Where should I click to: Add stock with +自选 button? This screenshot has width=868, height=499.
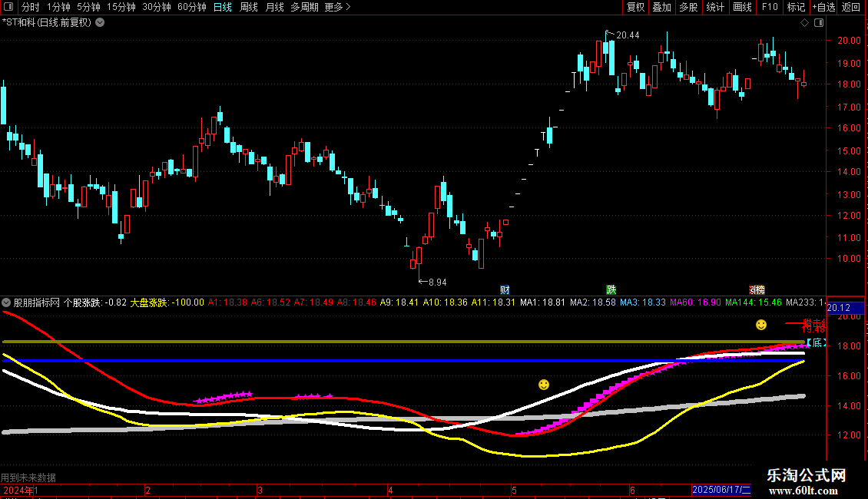click(823, 7)
